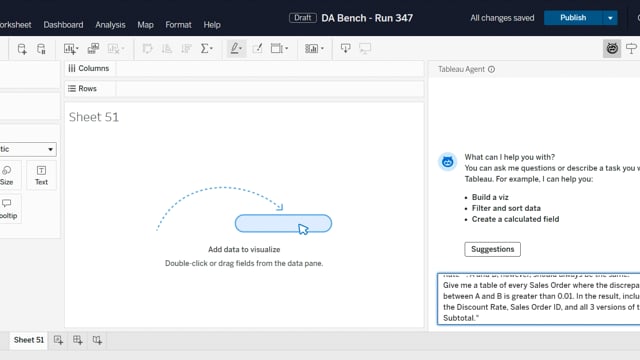Click the Tableau Agent avatar icon
This screenshot has width=640, height=360.
click(x=448, y=162)
